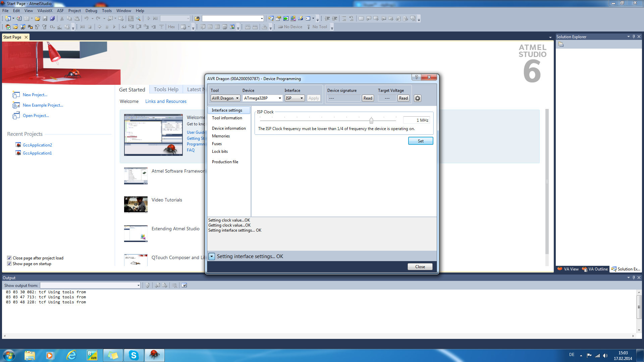Viewport: 644px width, 362px height.
Task: Toggle Close page after project load checkbox
Action: point(9,258)
